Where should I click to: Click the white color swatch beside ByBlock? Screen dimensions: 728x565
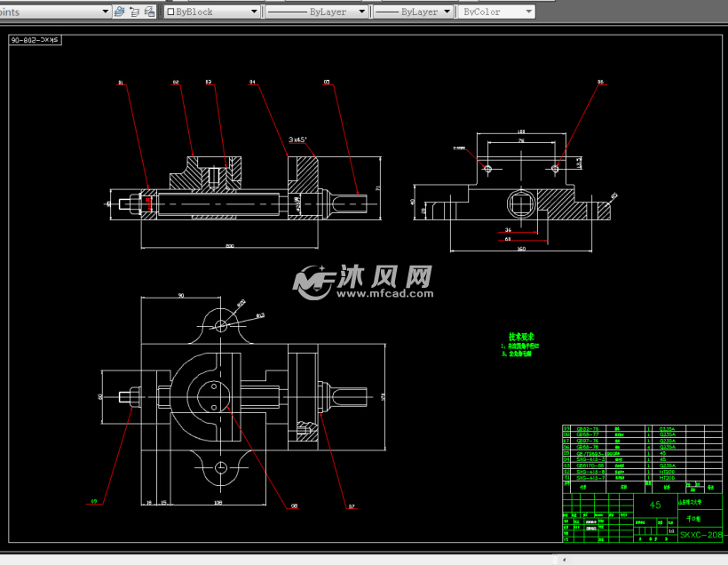point(171,12)
